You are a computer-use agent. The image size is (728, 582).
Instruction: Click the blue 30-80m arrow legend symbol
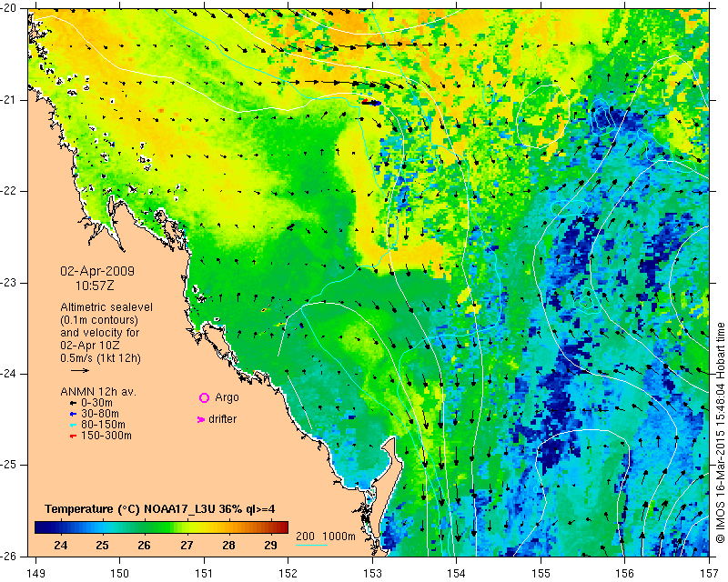pyautogui.click(x=73, y=414)
